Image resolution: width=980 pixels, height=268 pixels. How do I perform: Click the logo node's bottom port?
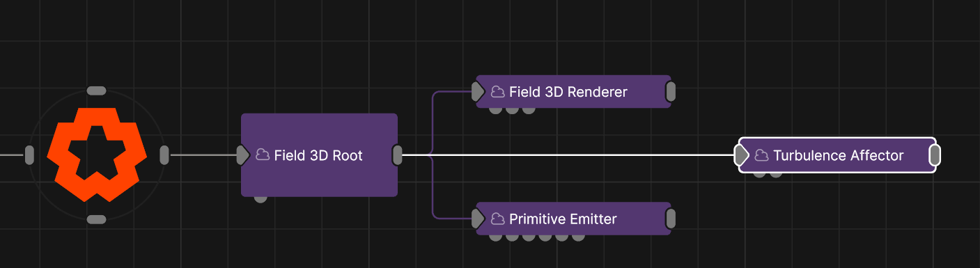[97, 219]
